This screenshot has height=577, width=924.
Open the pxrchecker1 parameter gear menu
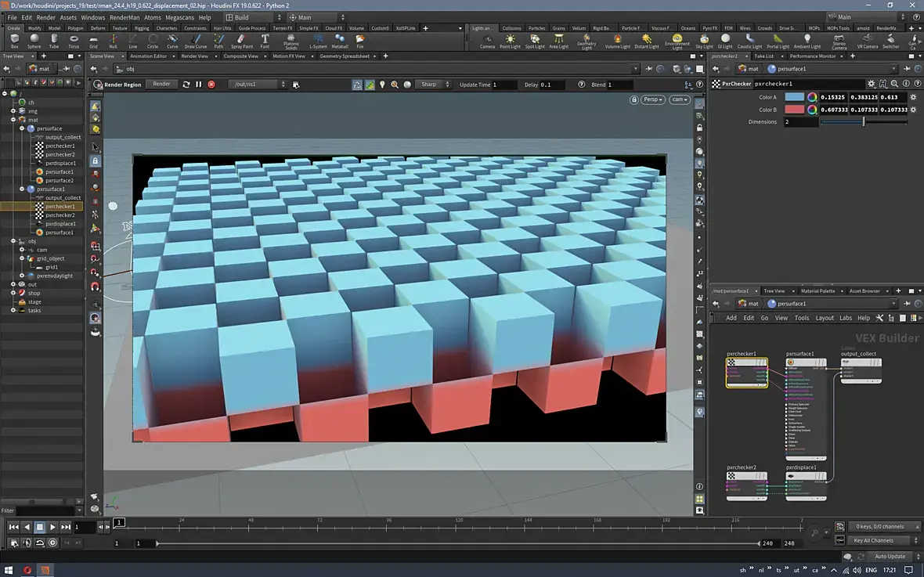coord(872,84)
